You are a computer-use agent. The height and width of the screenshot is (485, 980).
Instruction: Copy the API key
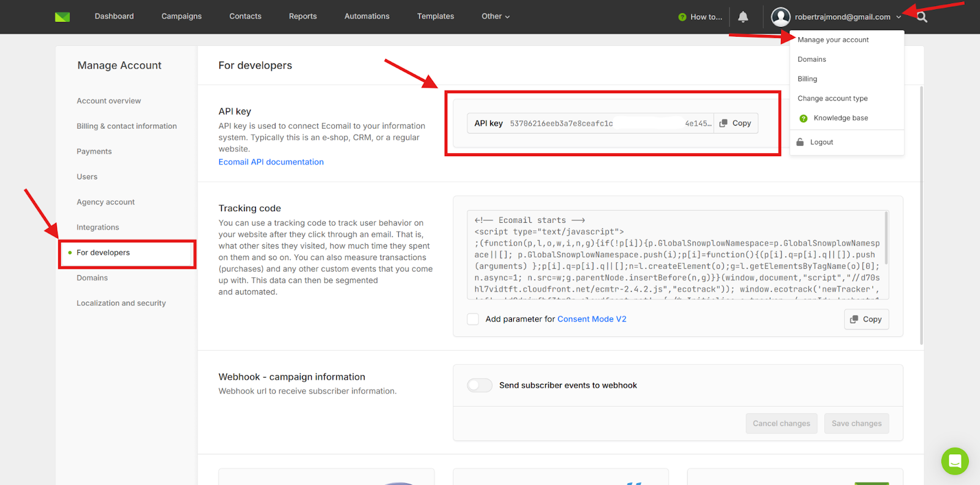(x=736, y=123)
